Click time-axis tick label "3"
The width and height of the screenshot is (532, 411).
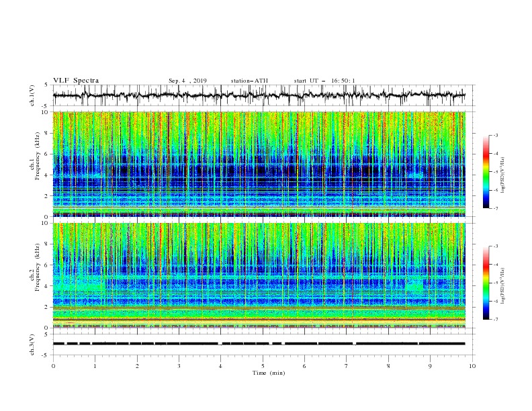(x=179, y=366)
